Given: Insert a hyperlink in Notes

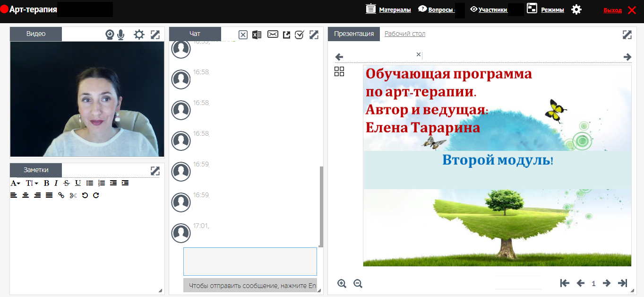Looking at the screenshot, I should tap(61, 195).
